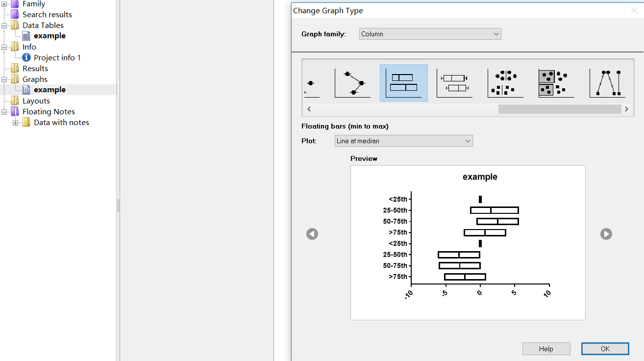Collapse the Data Tables tree folder

click(x=4, y=26)
